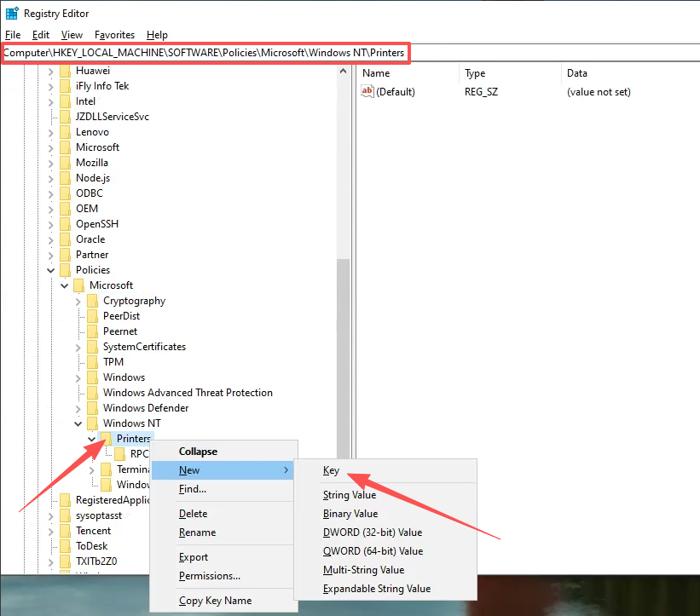Choose QWORD (64-bit) Value
Screen dimensions: 700x616
385,551
